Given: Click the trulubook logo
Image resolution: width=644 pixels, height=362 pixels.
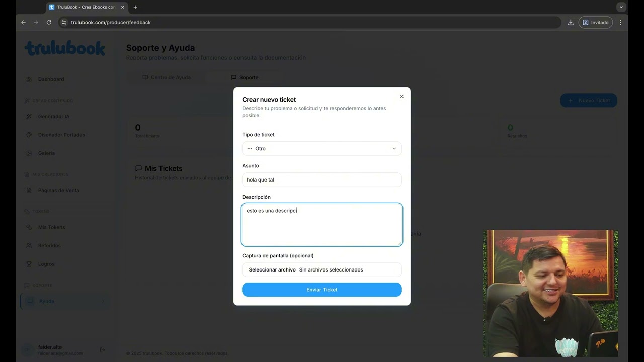Looking at the screenshot, I should click(x=65, y=48).
